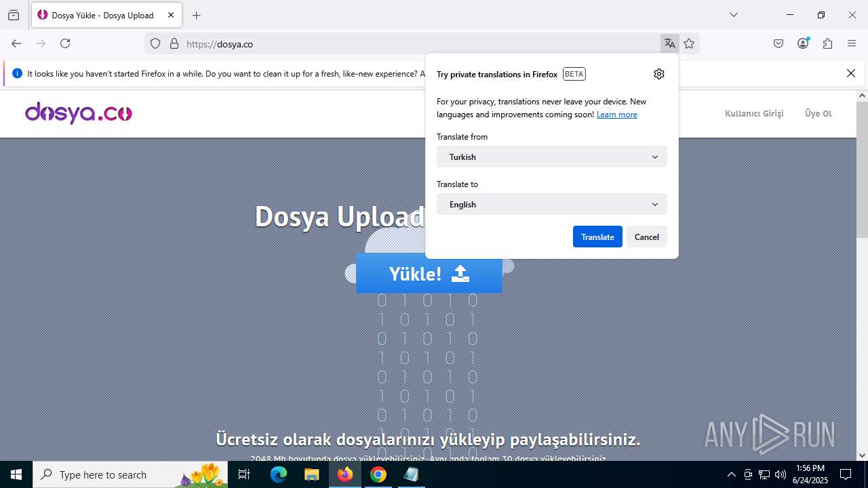
Task: Open Firefox application hamburger menu
Action: pyautogui.click(x=852, y=43)
